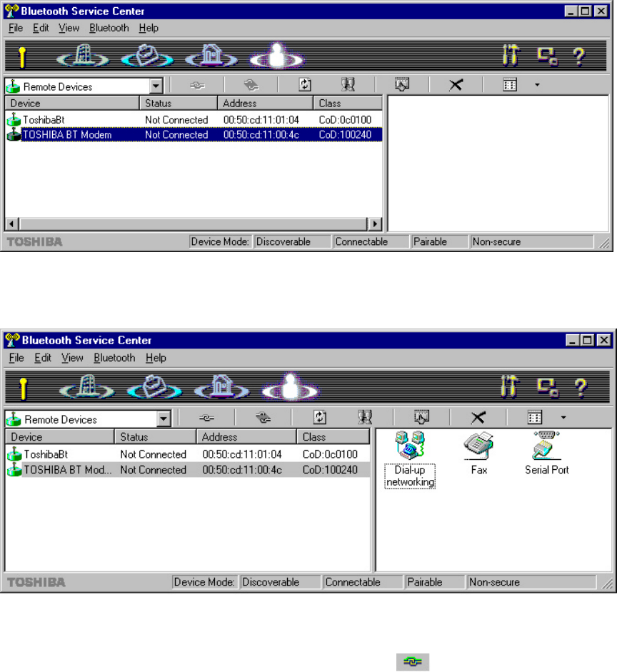617x672 pixels.
Task: Select the glowing person profile in upper window
Action: (x=277, y=56)
